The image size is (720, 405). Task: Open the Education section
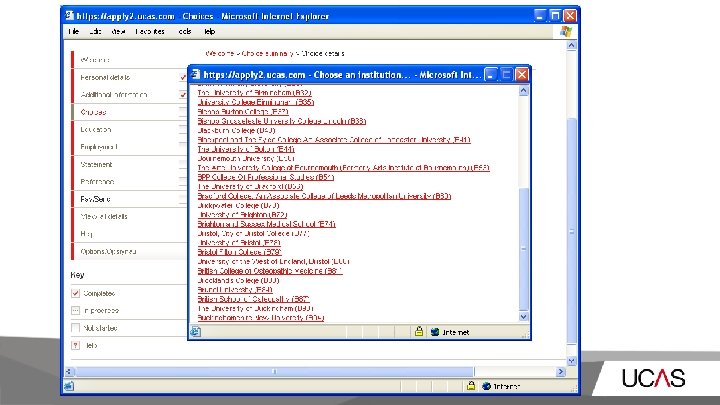pos(96,129)
